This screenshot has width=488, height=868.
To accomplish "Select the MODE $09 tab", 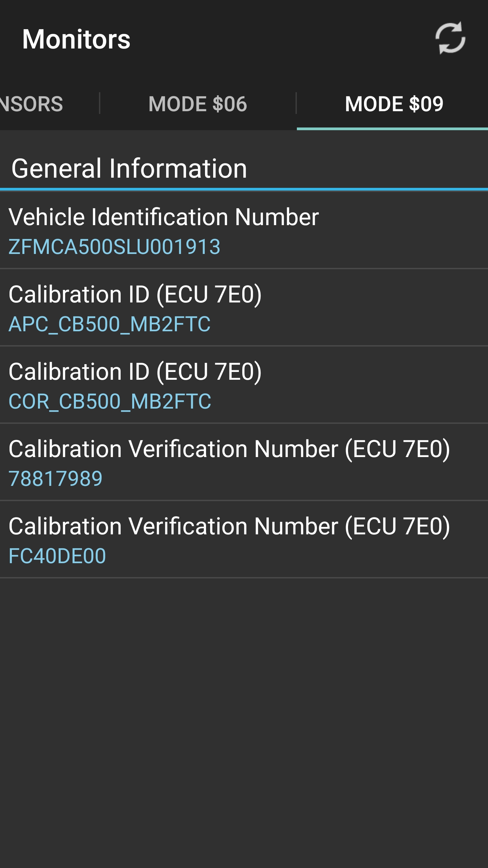I will point(394,104).
